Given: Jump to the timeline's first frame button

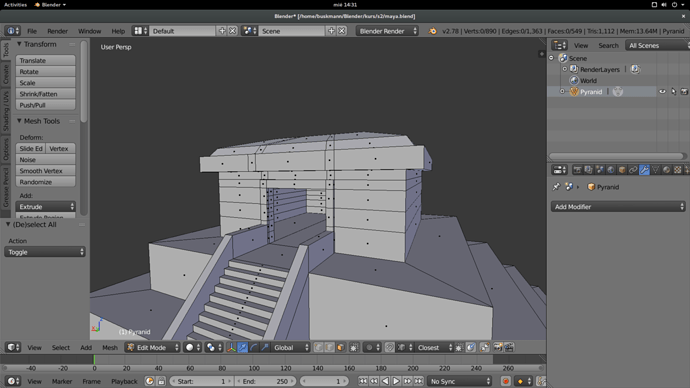Looking at the screenshot, I should tap(363, 381).
